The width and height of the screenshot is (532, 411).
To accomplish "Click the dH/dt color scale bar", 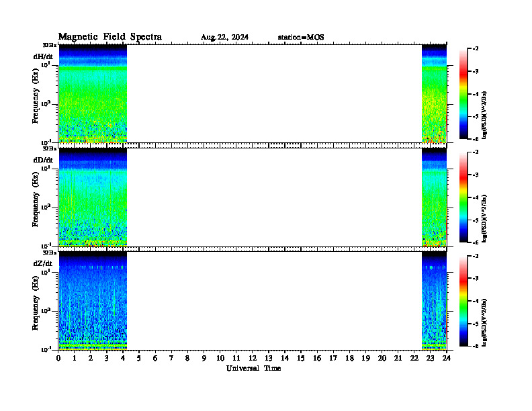I will (463, 93).
